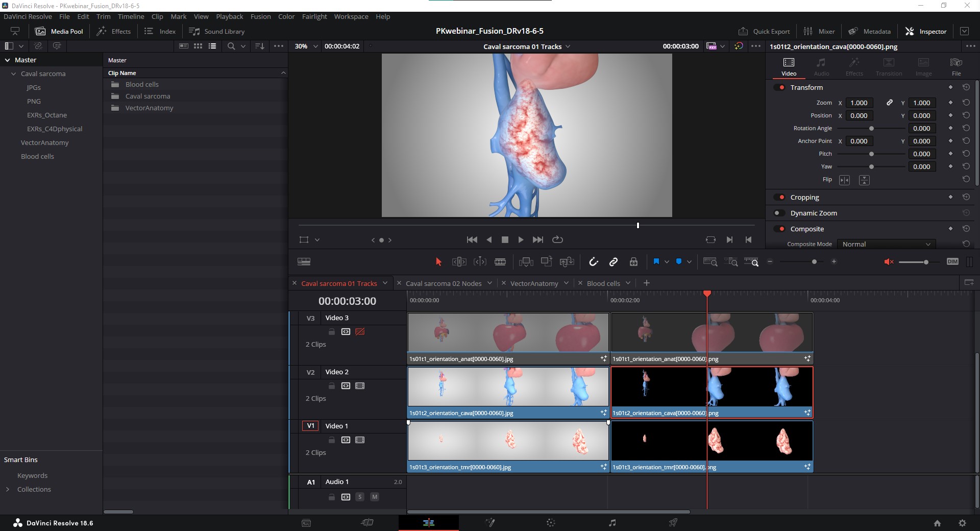The height and width of the screenshot is (531, 980).
Task: Toggle Loop playback icon
Action: tap(557, 239)
